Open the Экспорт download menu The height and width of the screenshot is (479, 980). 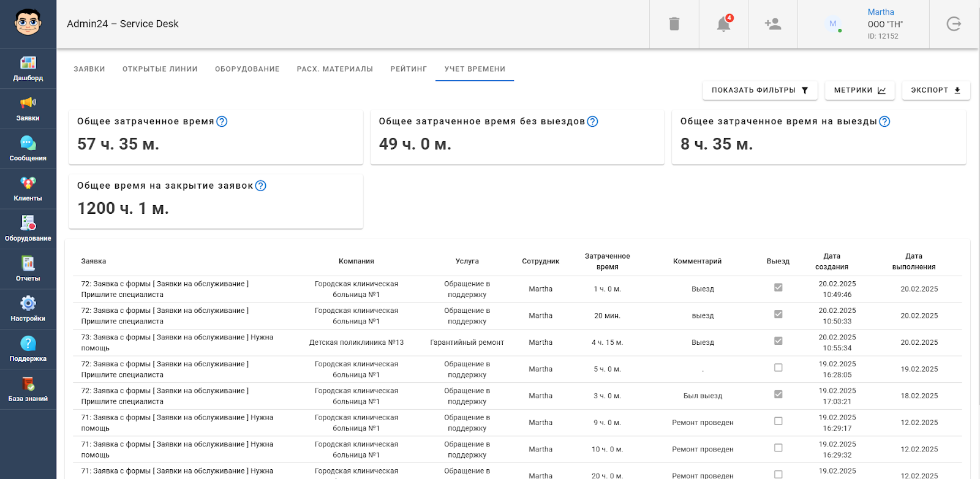[935, 90]
